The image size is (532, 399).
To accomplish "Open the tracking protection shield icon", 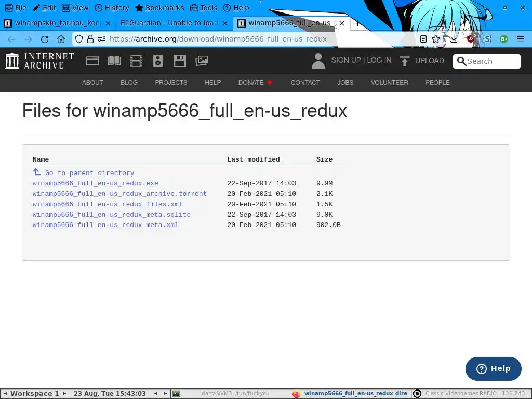I will tap(79, 39).
